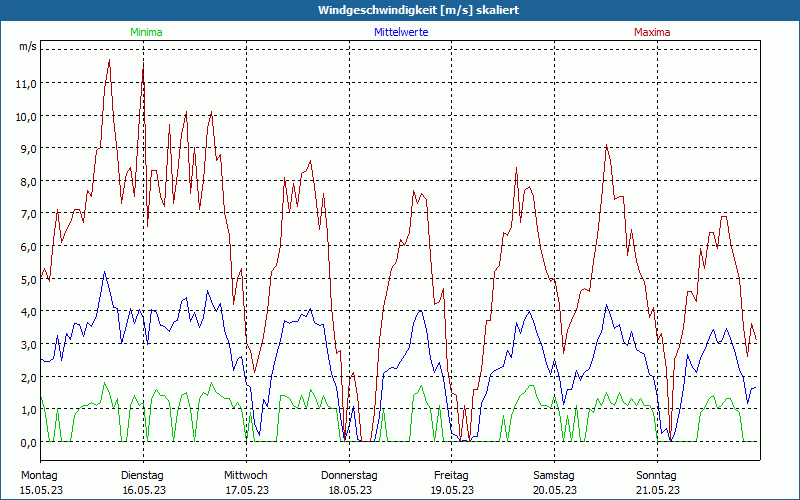Screen dimensions: 800x500
Task: Click the 'Montag' day label
Action: (39, 476)
